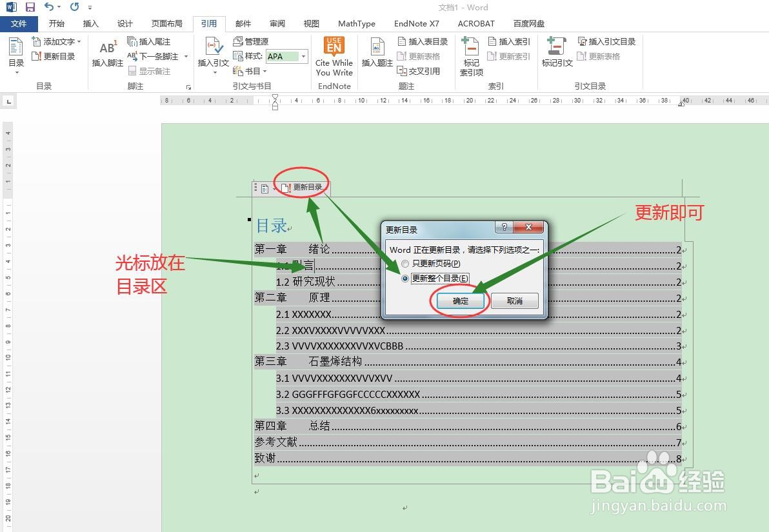
Task: Click 取消 button in dialog
Action: (x=514, y=301)
